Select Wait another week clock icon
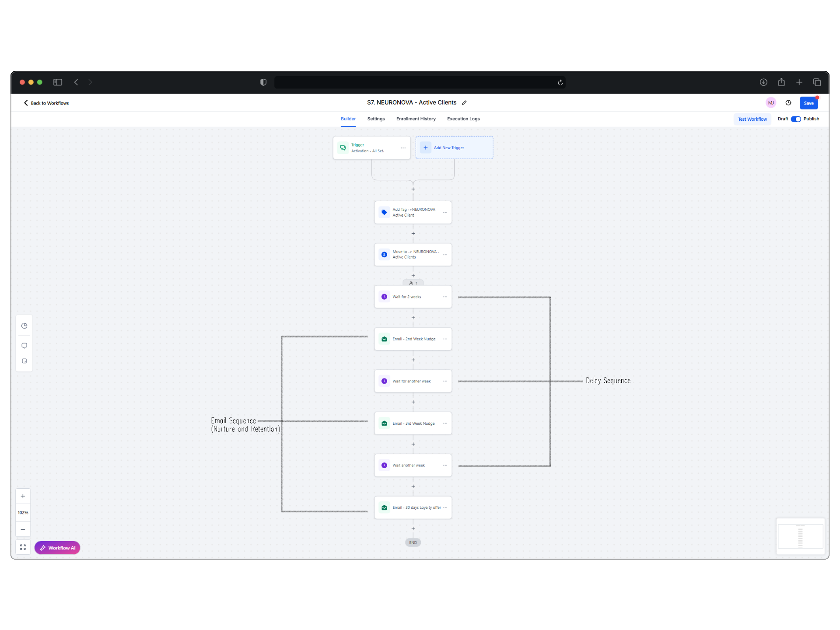This screenshot has width=840, height=630. [384, 465]
